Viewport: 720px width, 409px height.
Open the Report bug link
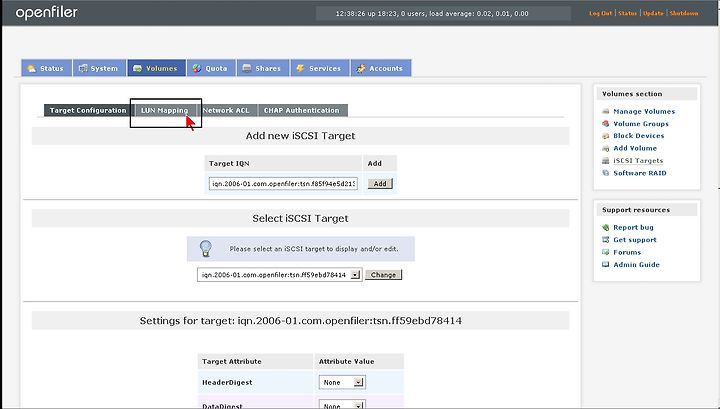[x=633, y=227]
